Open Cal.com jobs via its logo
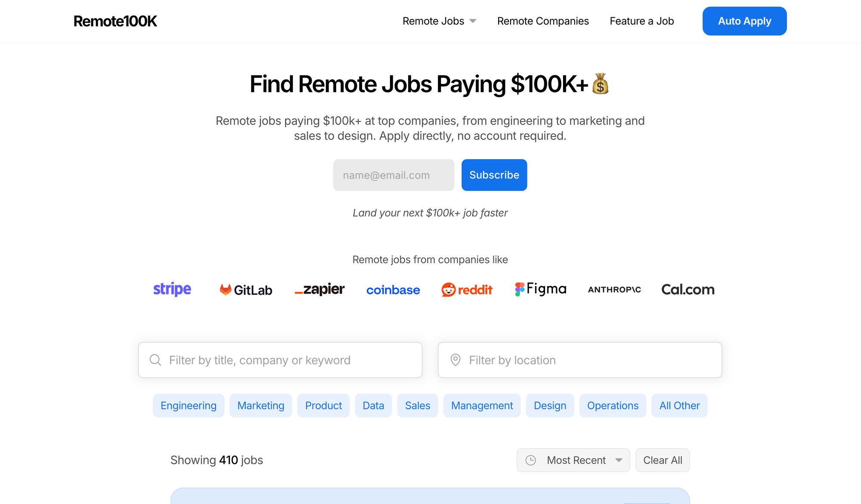This screenshot has height=504, width=861. pos(688,289)
